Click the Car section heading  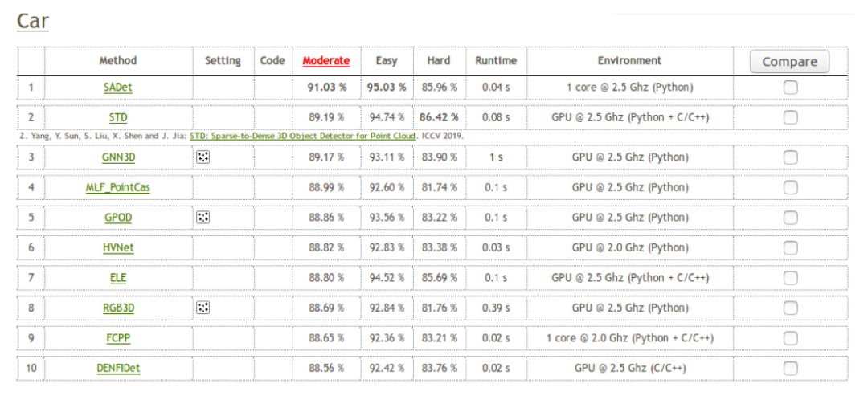point(33,21)
